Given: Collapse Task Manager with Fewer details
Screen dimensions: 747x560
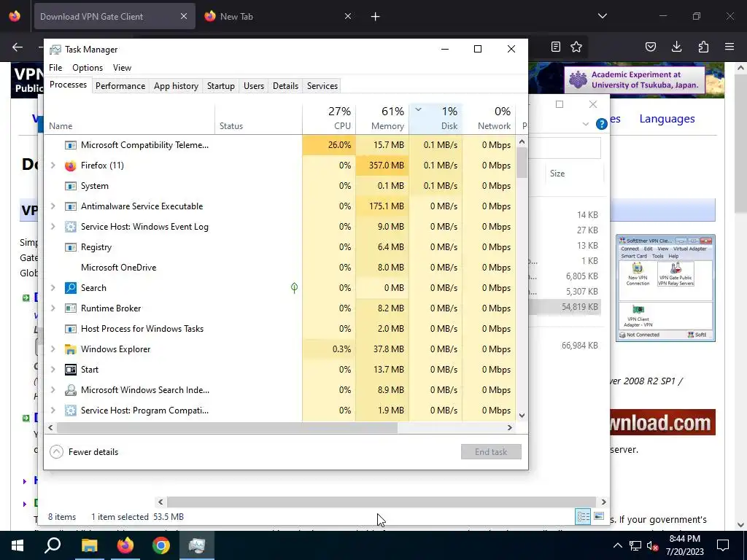Looking at the screenshot, I should click(x=85, y=452).
